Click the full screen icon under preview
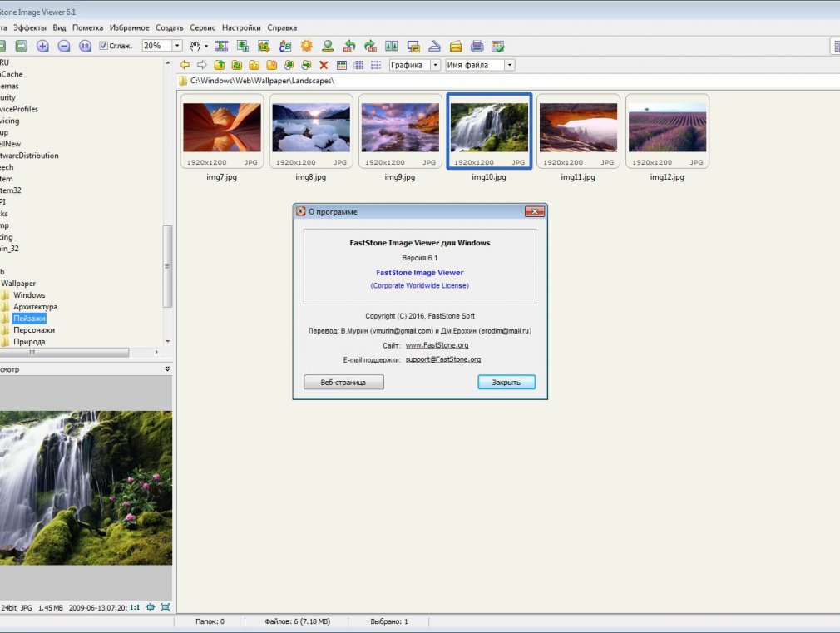Image resolution: width=840 pixels, height=633 pixels. pyautogui.click(x=166, y=607)
